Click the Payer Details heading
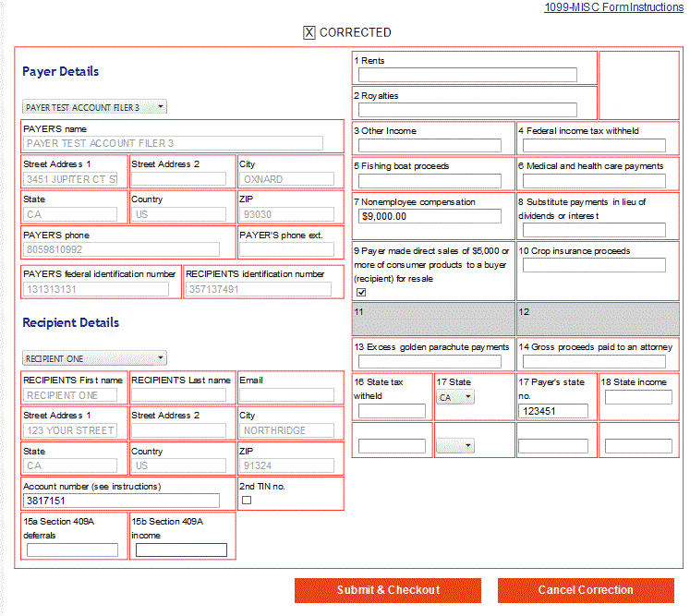 point(60,71)
